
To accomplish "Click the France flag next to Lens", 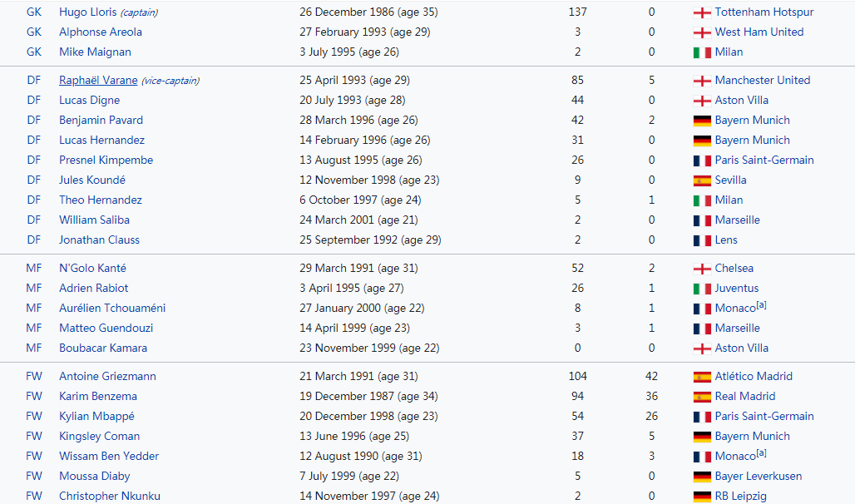I will point(702,240).
